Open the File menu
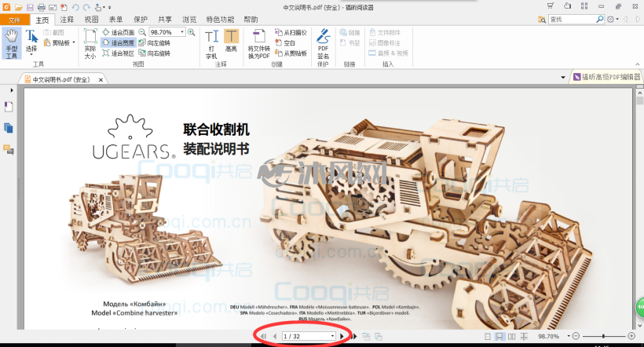This screenshot has height=347, width=644. click(15, 20)
